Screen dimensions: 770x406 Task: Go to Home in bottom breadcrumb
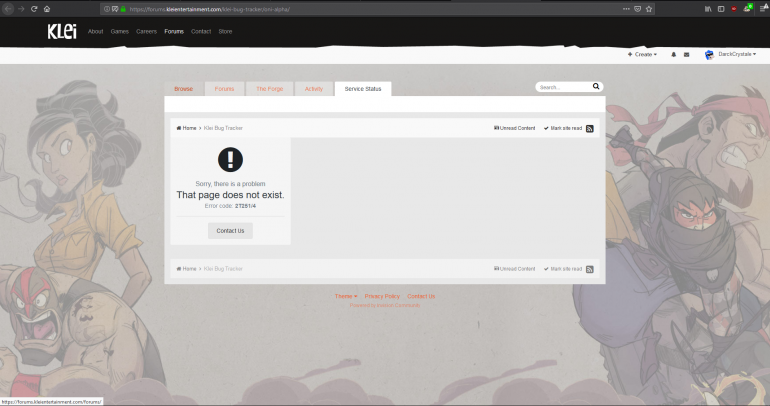187,269
